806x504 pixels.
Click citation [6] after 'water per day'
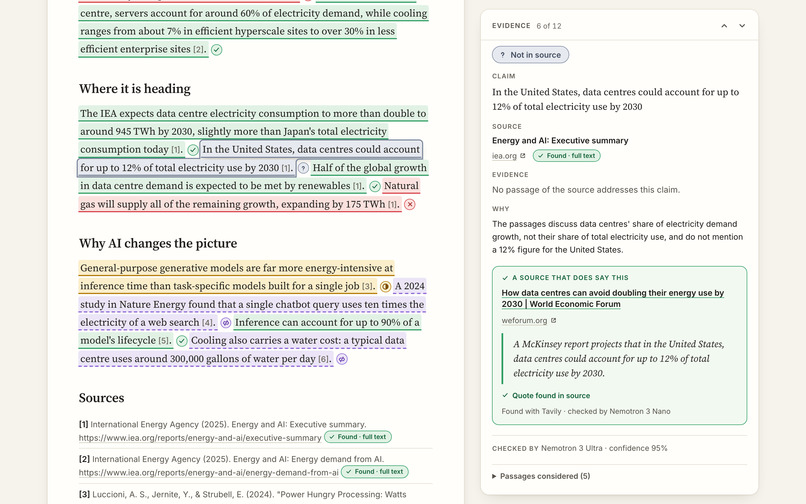(323, 359)
